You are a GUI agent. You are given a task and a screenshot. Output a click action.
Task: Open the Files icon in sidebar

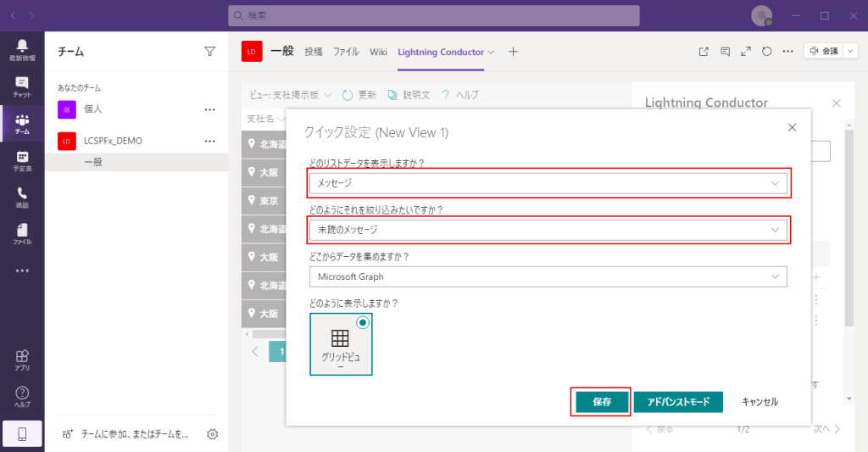[22, 233]
